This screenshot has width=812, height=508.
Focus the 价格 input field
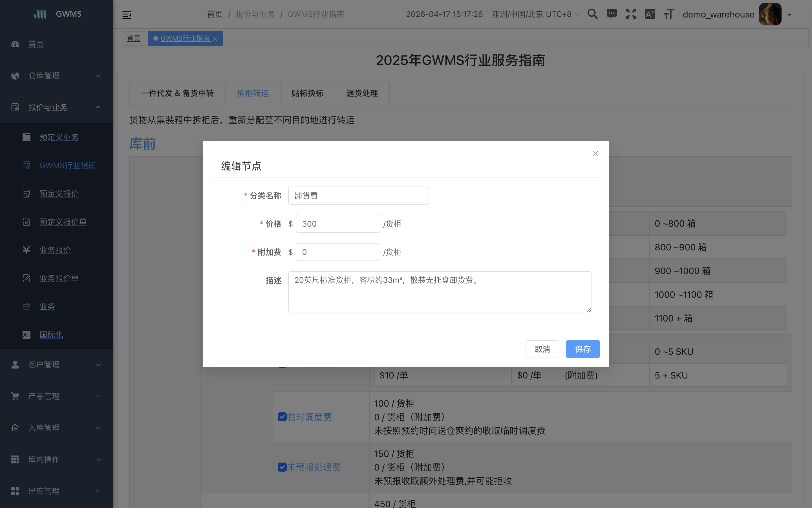tap(337, 224)
